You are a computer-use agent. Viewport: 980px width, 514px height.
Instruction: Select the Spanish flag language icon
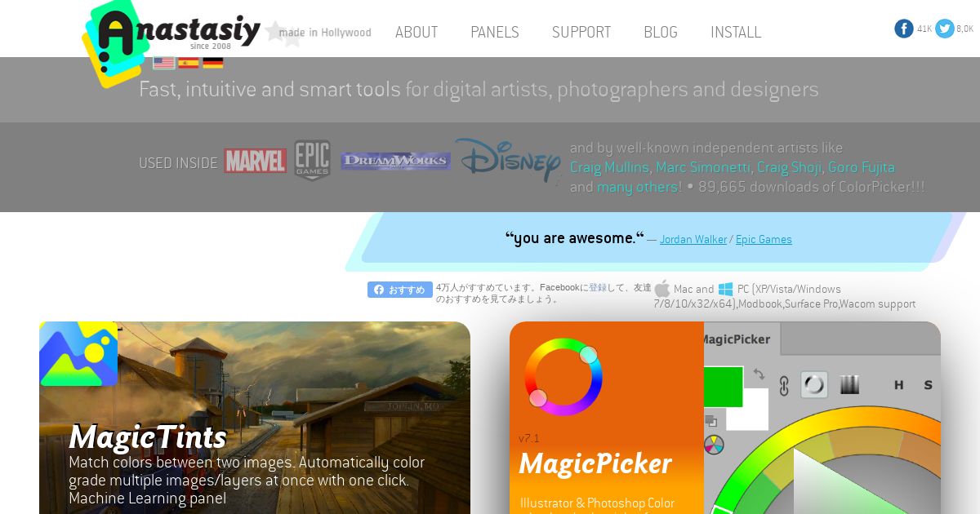click(189, 63)
